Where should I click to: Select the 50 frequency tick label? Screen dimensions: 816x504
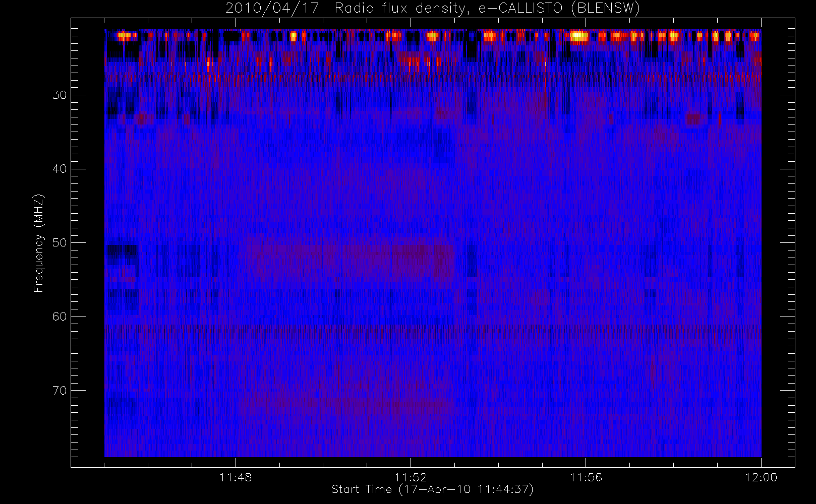coord(60,242)
